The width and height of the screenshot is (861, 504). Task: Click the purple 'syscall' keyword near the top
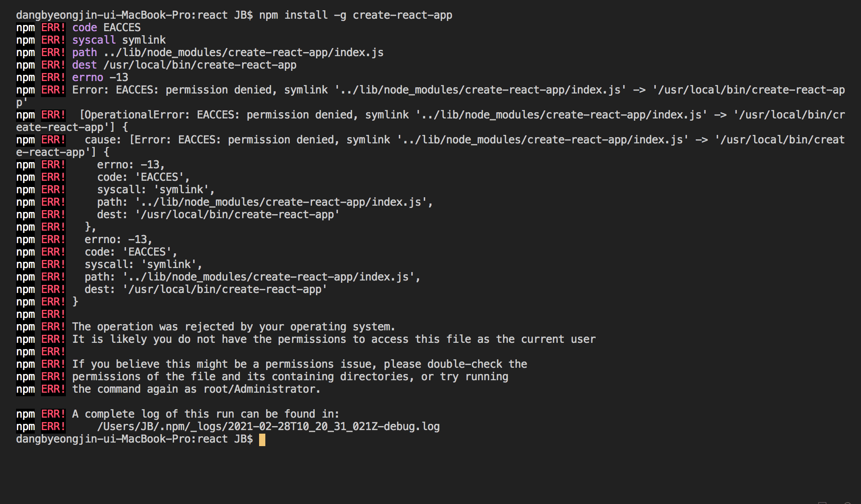tap(93, 40)
